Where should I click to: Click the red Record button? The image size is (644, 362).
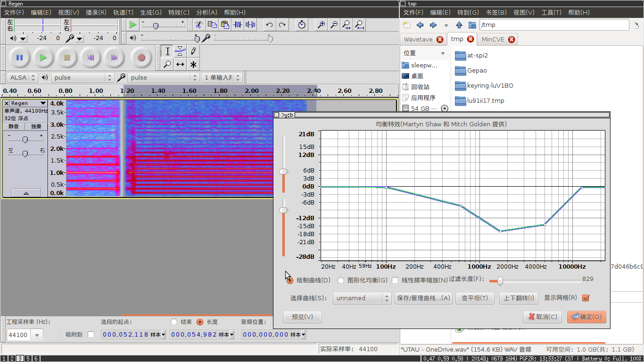coord(141,58)
